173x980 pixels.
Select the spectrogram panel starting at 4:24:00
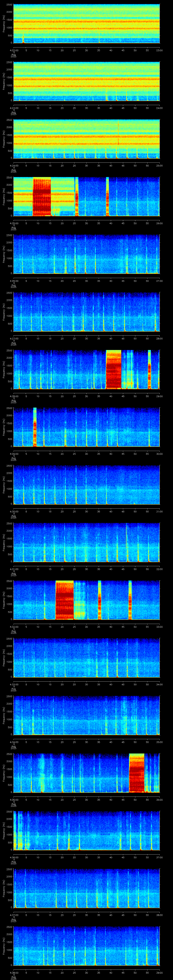pyautogui.click(x=87, y=139)
